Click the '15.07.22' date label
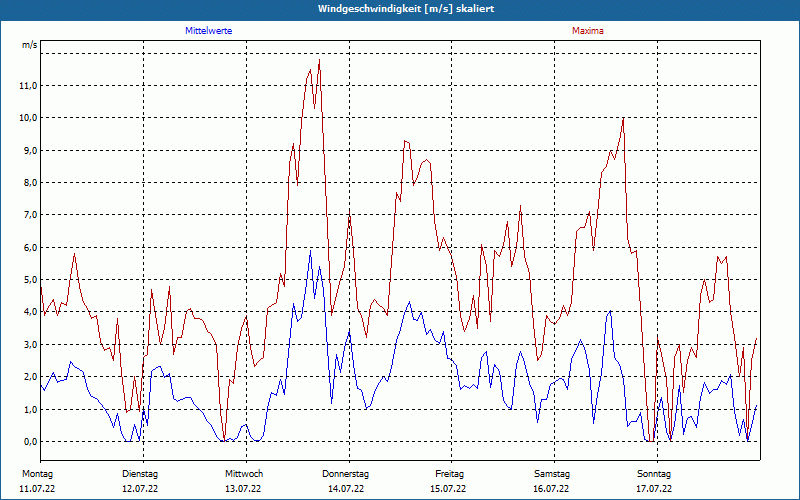This screenshot has width=800, height=500. click(x=448, y=489)
